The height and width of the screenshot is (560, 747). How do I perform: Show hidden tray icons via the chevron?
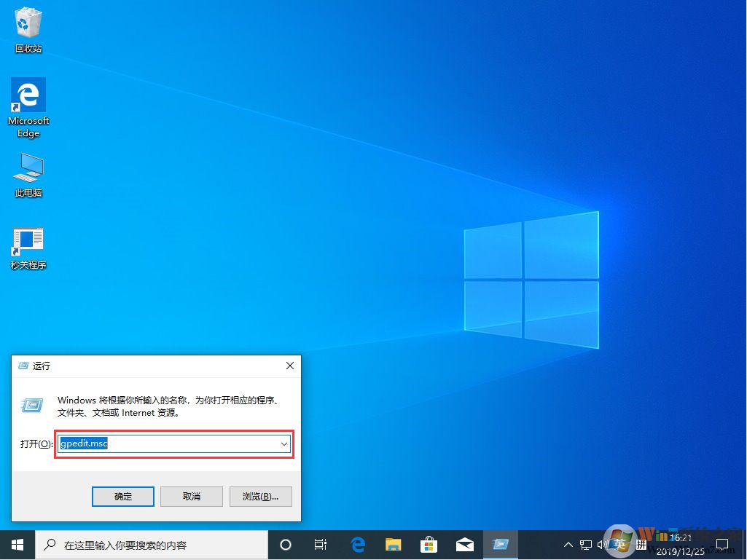click(x=568, y=544)
